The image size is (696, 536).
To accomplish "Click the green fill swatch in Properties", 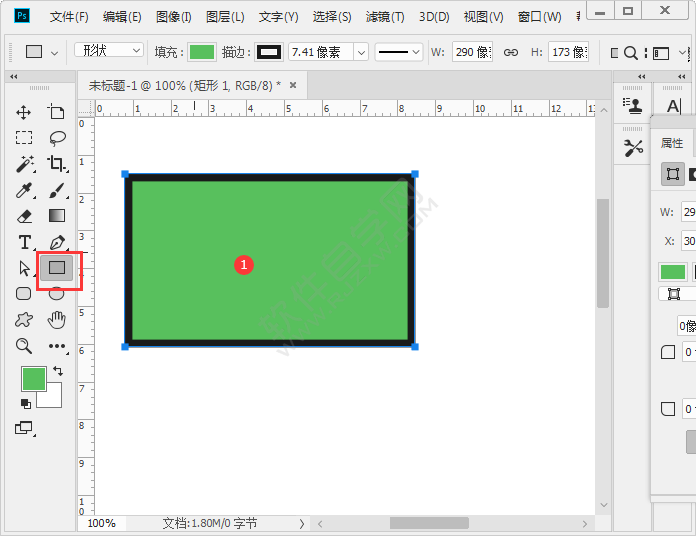I will pos(672,272).
